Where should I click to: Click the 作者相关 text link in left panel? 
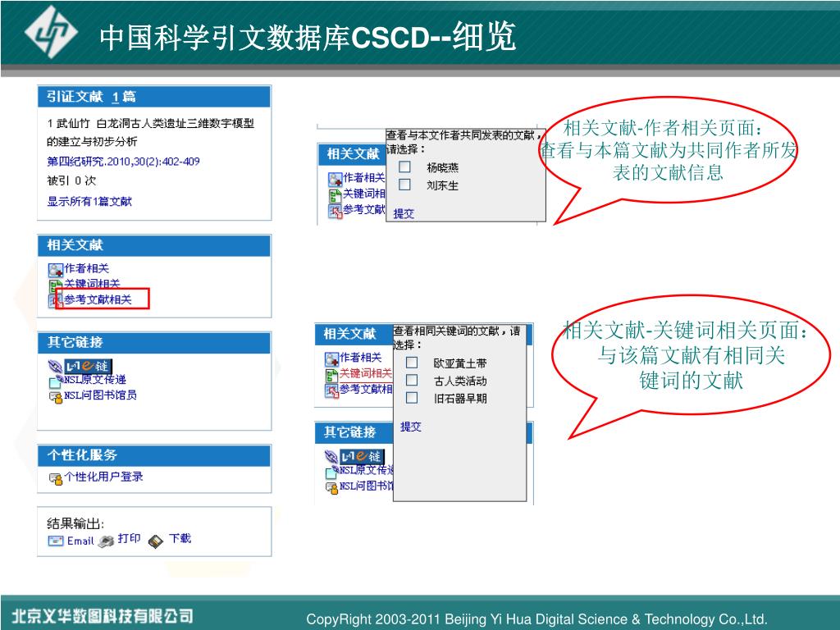pos(86,268)
